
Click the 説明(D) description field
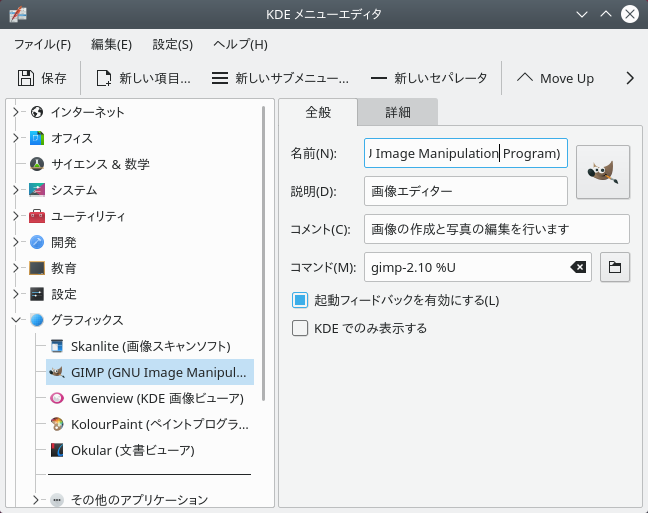(x=466, y=191)
